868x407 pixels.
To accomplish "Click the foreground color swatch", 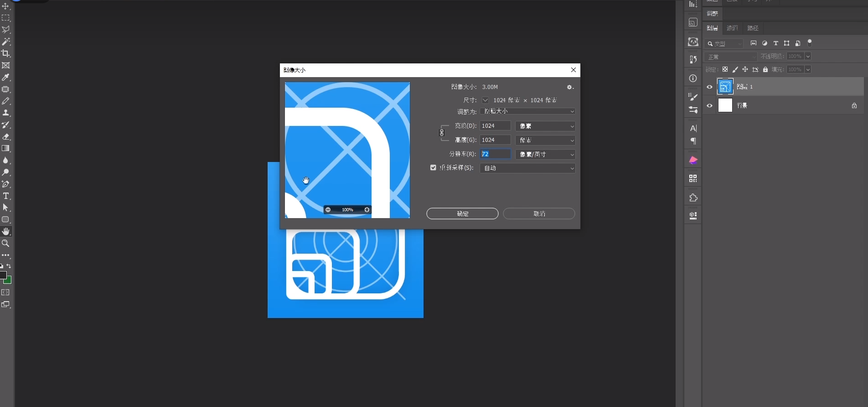I will click(3, 275).
